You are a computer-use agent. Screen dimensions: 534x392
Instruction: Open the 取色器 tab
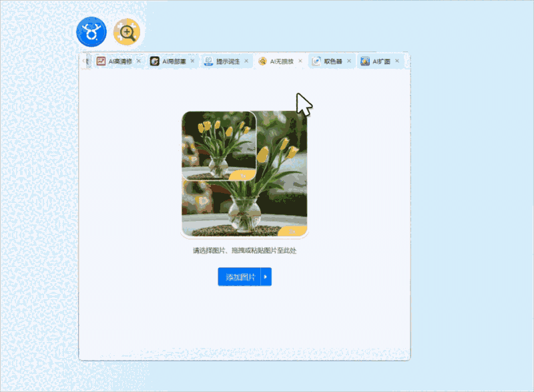pos(332,61)
